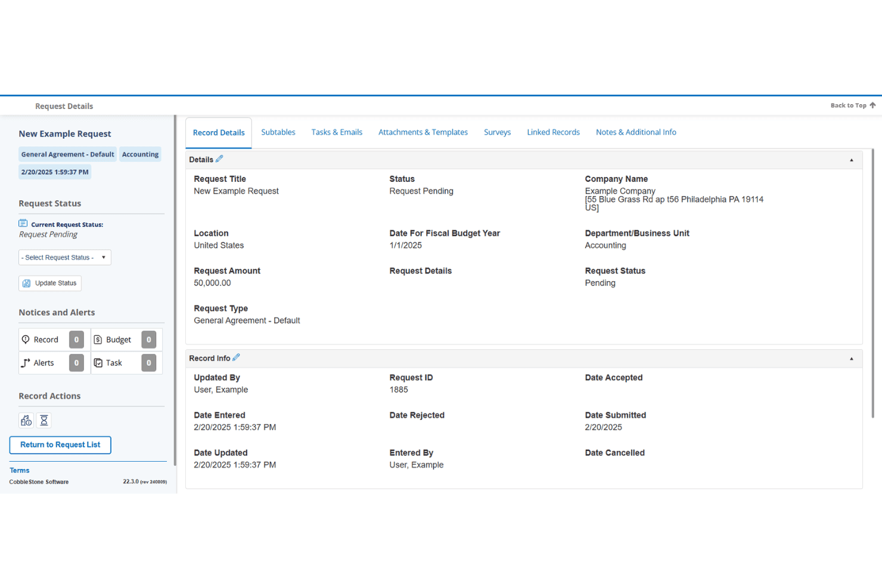Viewport: 882px width, 588px height.
Task: Click the Date Submitted value 2/20/2025
Action: coord(603,427)
